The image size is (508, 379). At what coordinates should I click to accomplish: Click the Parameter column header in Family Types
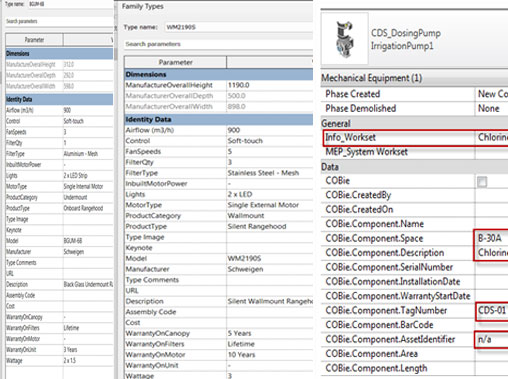click(175, 62)
